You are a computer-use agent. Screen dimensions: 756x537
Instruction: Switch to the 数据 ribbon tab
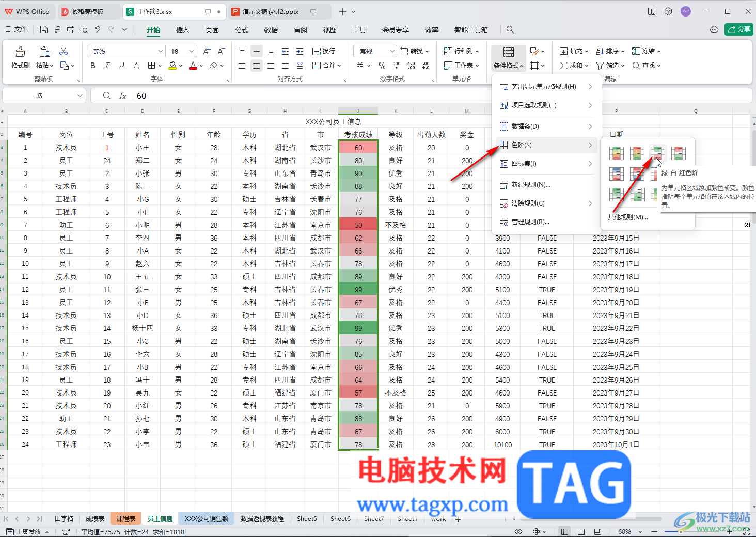point(271,30)
